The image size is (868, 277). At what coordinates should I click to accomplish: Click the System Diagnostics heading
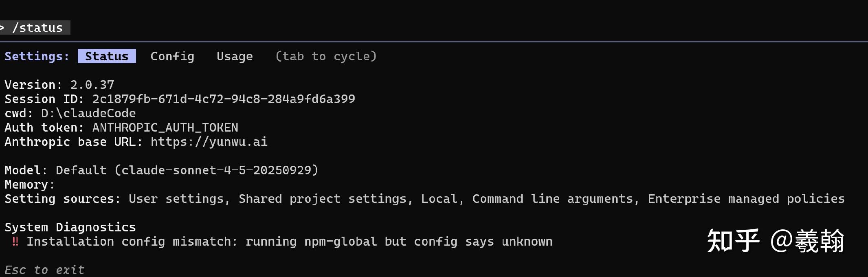pos(70,227)
